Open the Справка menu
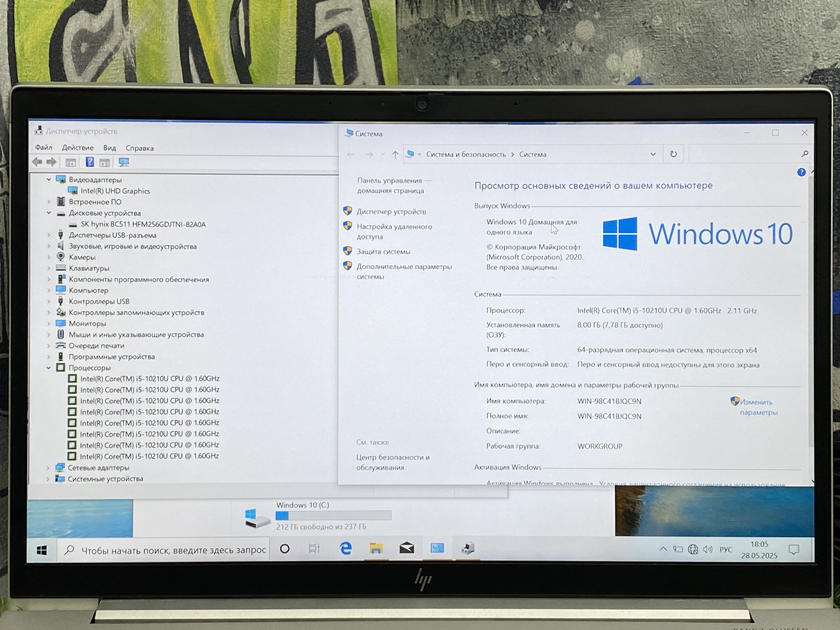Viewport: 840px width, 630px height. click(x=139, y=148)
